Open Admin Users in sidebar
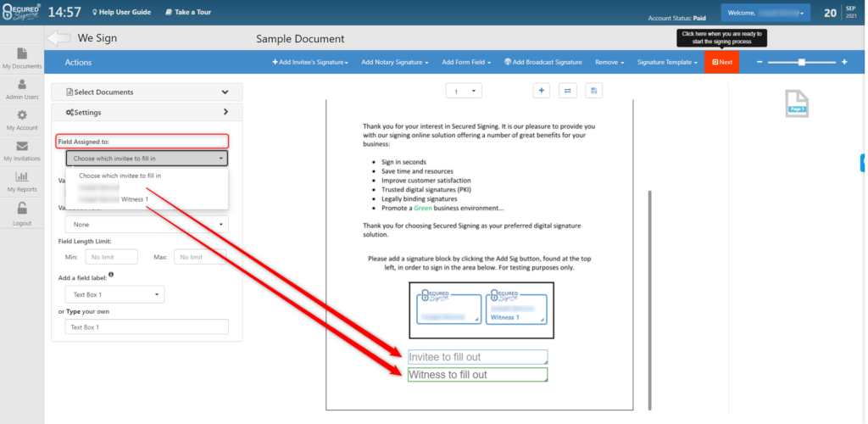The width and height of the screenshot is (868, 424). pos(22,90)
